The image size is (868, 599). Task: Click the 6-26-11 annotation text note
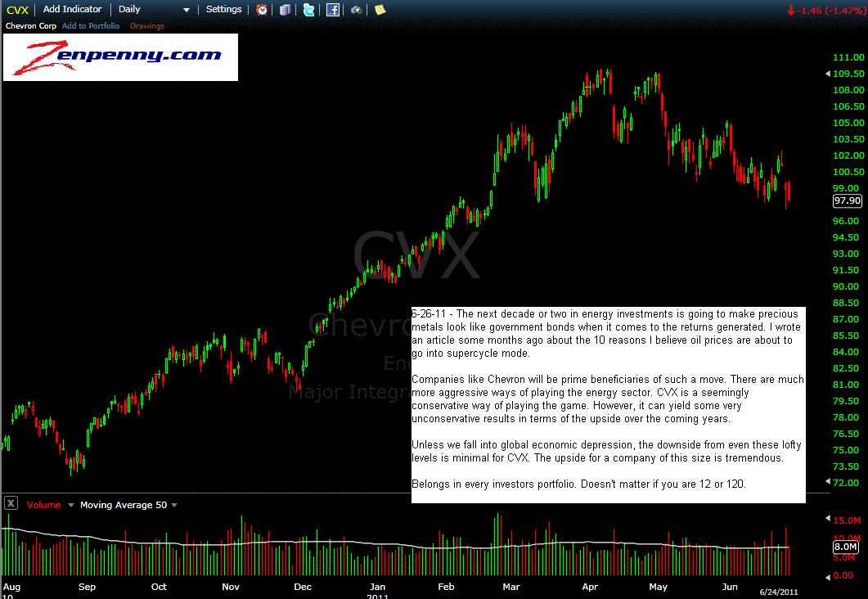609,405
